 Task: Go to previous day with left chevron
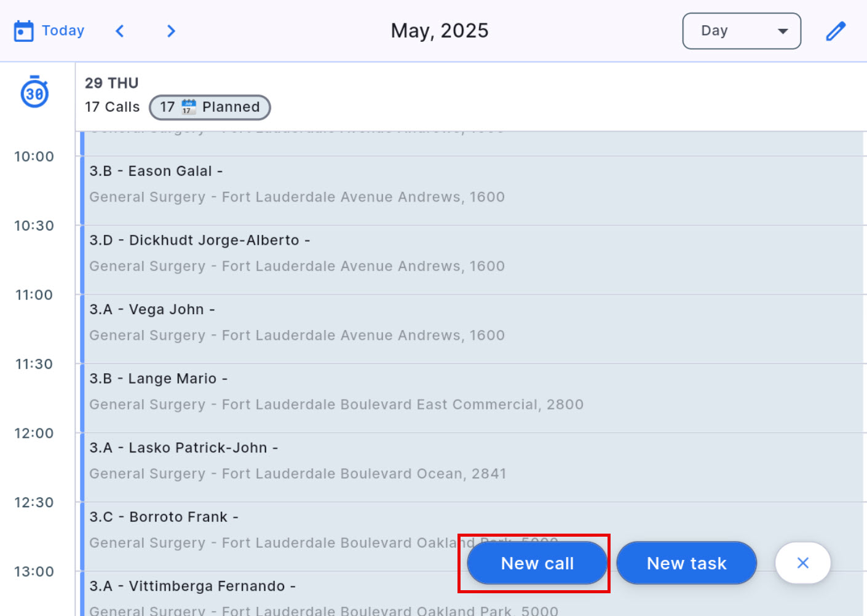120,31
